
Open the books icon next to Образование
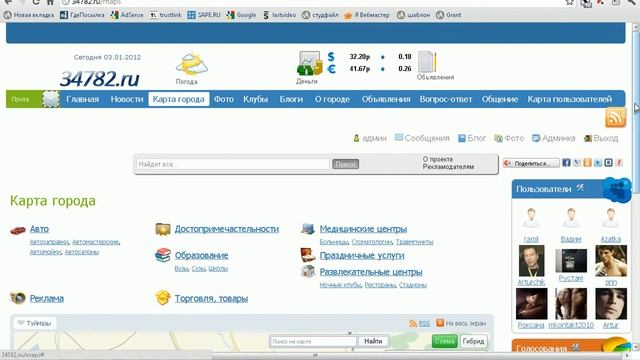163,255
